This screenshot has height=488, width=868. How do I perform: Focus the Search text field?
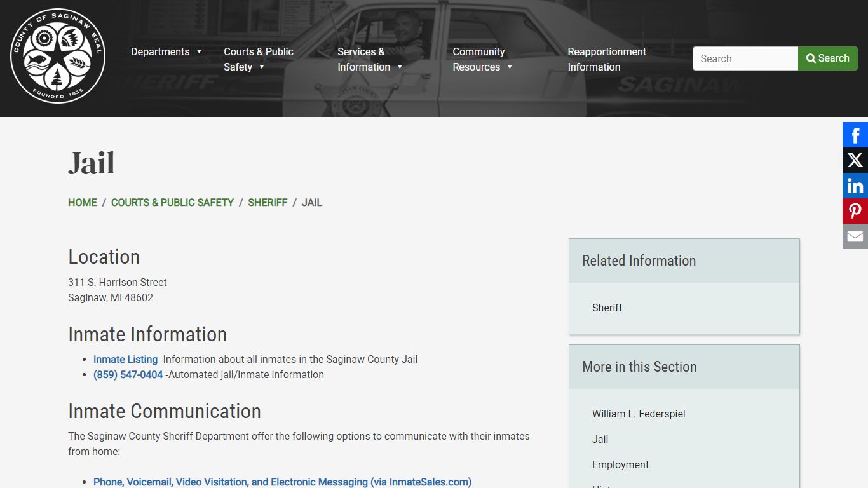(x=745, y=58)
